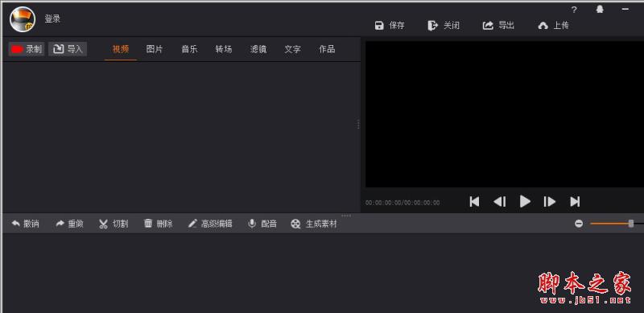Click the 导入 import button
Viewport: 644px width, 313px height.
coord(68,49)
